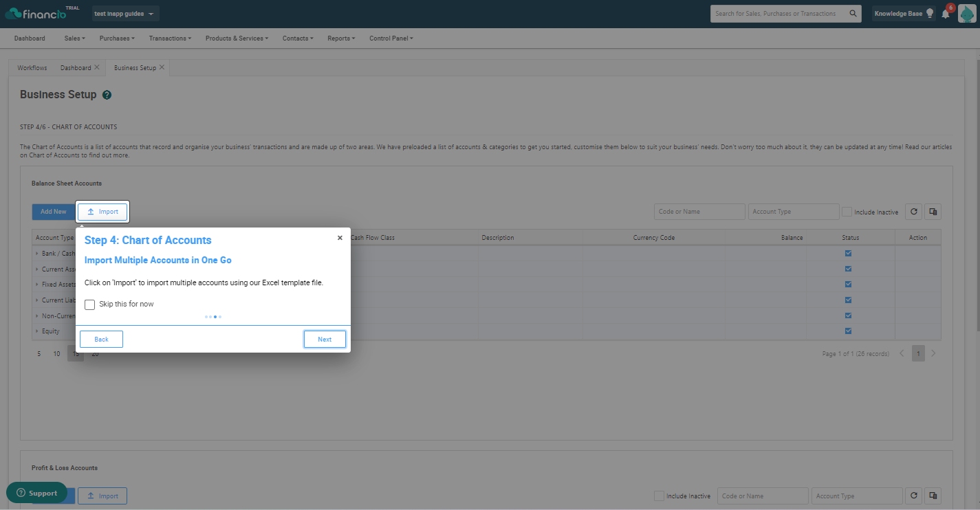The image size is (980, 510).
Task: Toggle status checkbox of Current Liabilities row
Action: pyautogui.click(x=848, y=300)
